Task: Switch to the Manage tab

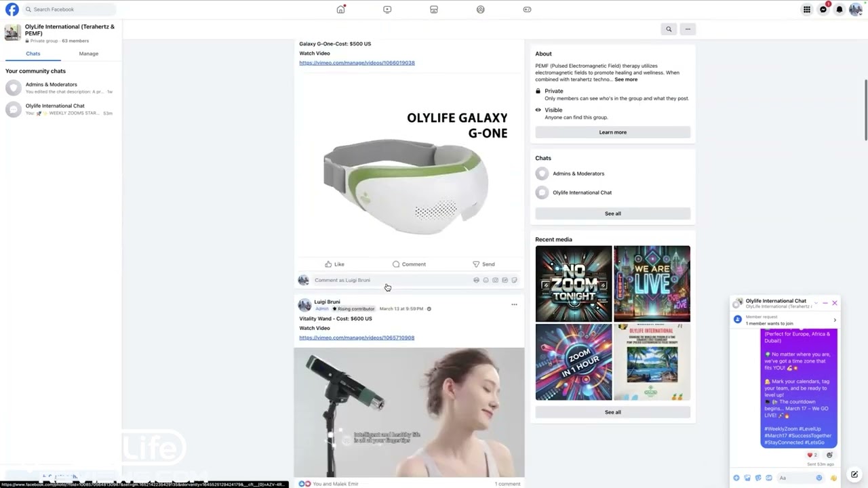Action: [89, 54]
